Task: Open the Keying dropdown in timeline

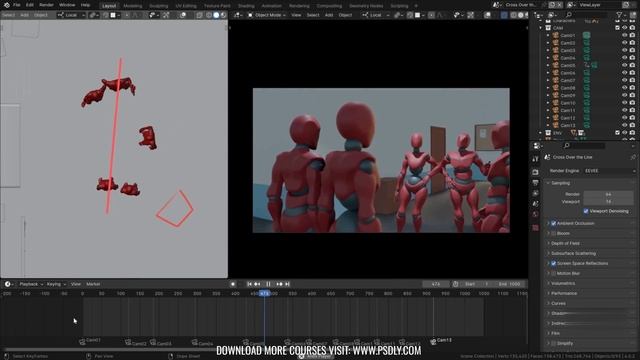Action: pyautogui.click(x=56, y=284)
